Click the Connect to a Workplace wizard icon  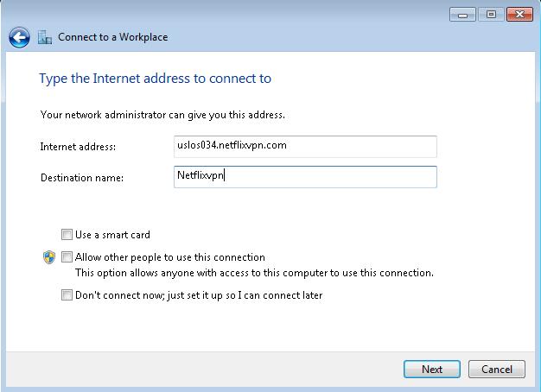coord(45,37)
